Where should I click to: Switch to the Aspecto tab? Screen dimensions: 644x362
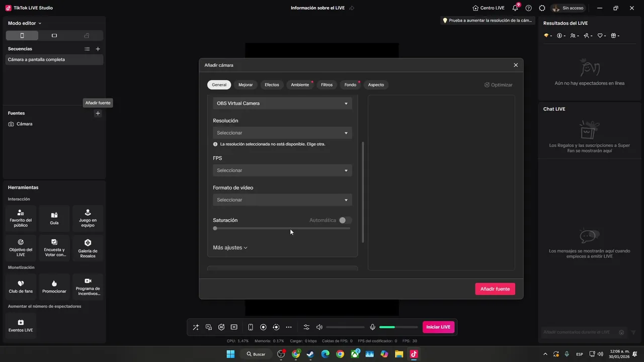376,85
